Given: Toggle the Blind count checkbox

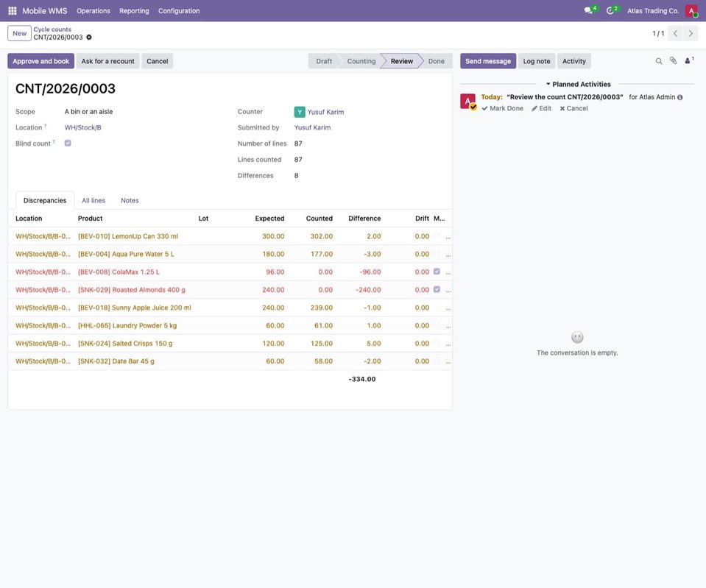Looking at the screenshot, I should click(68, 144).
